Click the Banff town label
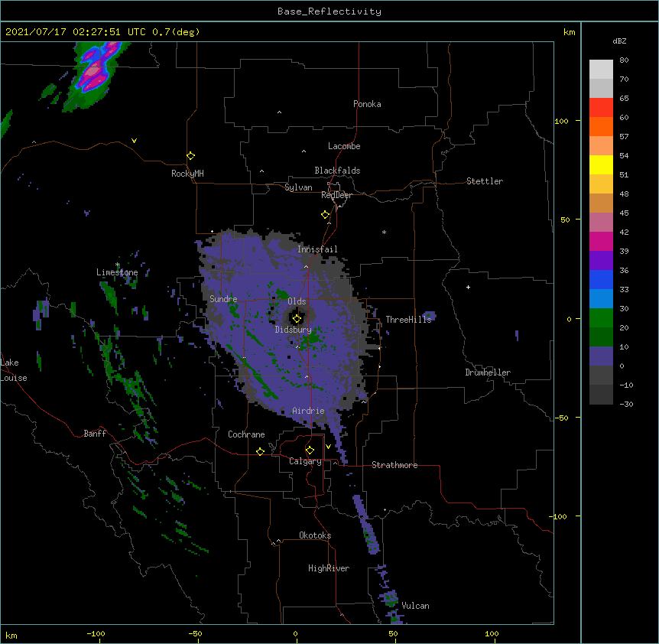The width and height of the screenshot is (659, 644). point(95,434)
